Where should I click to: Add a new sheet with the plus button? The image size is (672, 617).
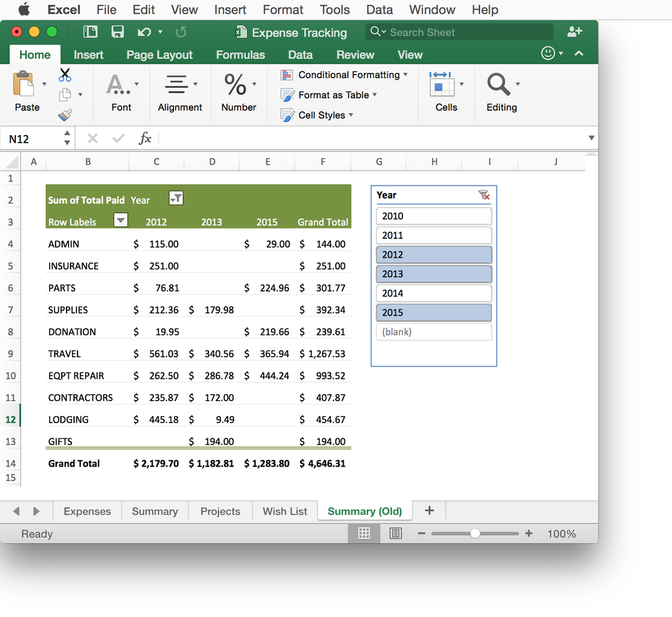tap(428, 510)
